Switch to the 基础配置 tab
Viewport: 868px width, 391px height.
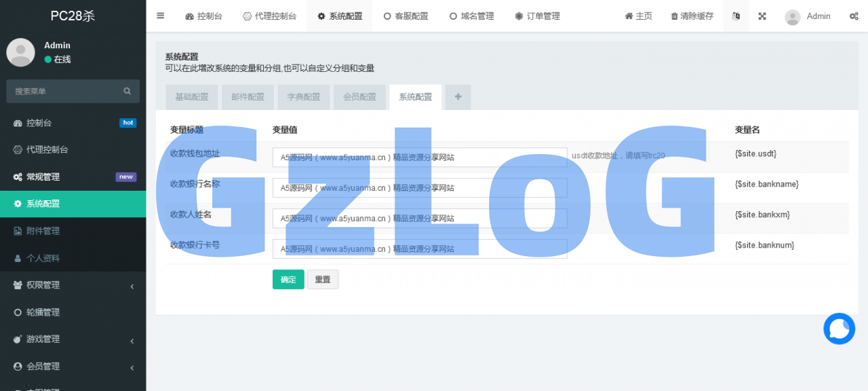tap(192, 97)
